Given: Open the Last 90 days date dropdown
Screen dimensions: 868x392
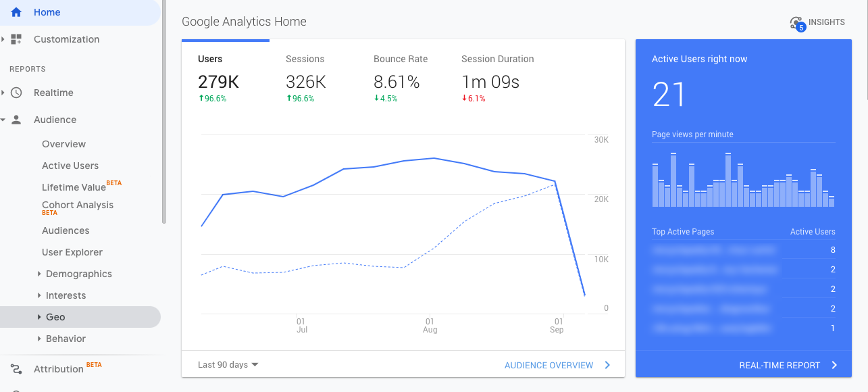Looking at the screenshot, I should coord(228,365).
